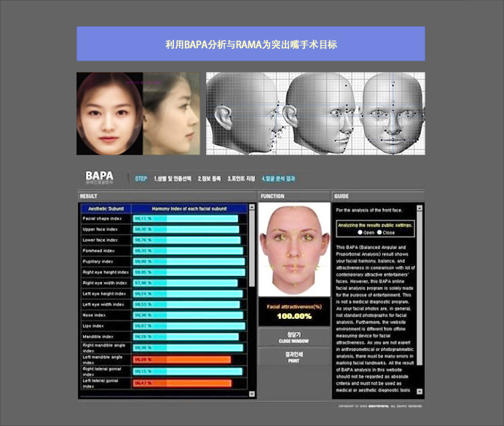Click the guide panel scroll-down arrow

(420, 391)
